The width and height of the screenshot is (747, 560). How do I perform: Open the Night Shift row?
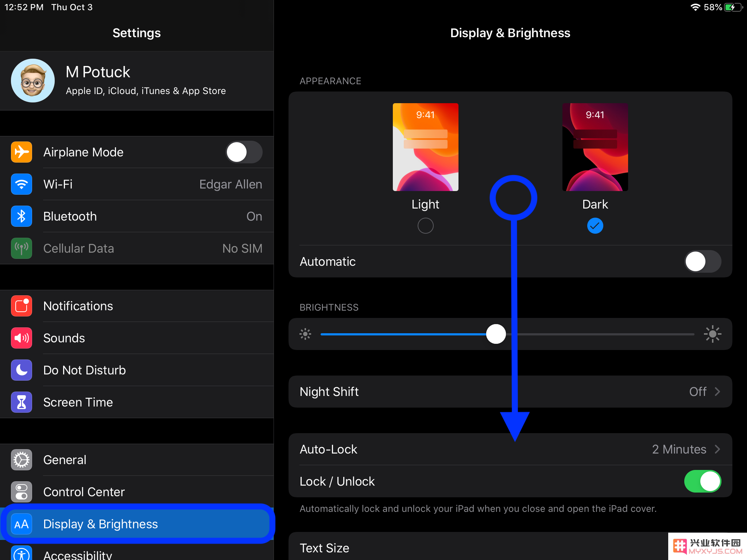(510, 392)
